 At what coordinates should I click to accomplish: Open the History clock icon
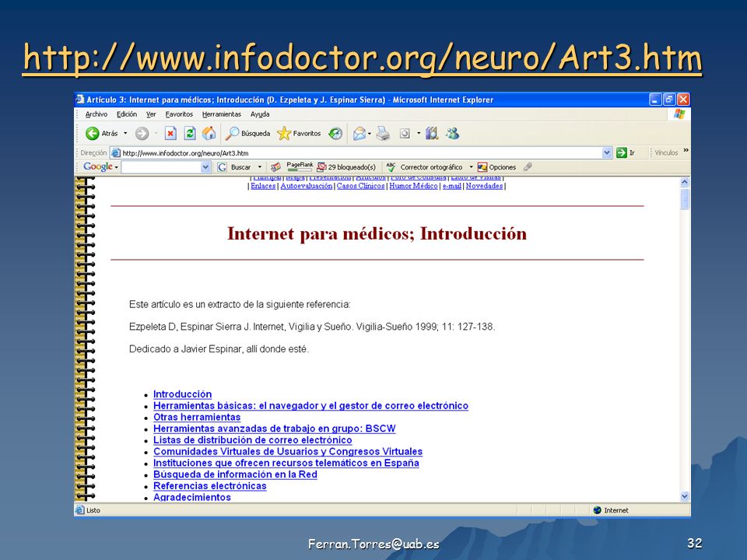(335, 134)
